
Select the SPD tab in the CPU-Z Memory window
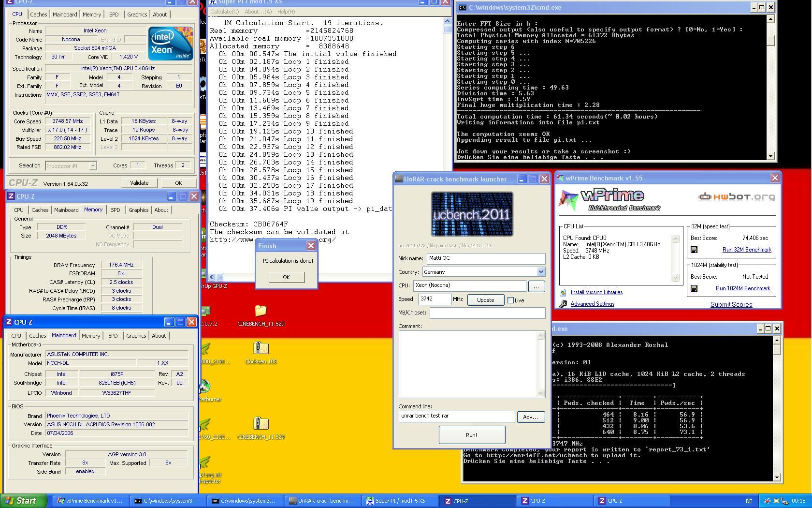(x=115, y=210)
